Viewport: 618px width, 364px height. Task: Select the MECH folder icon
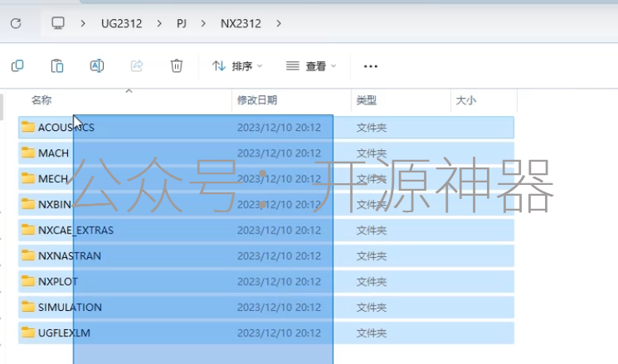click(28, 178)
